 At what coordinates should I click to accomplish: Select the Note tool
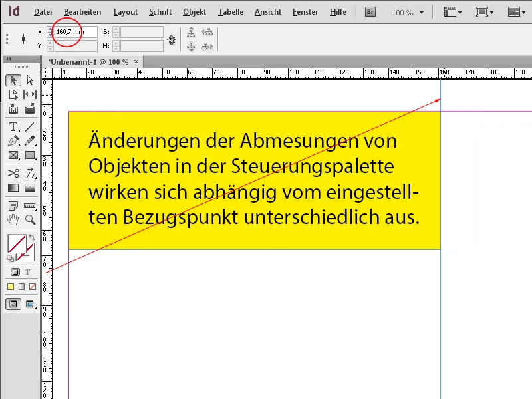click(13, 206)
